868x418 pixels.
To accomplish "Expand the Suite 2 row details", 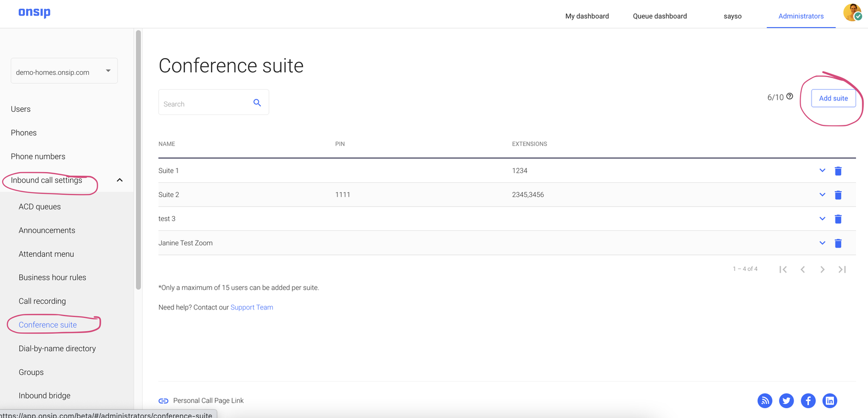I will tap(822, 194).
